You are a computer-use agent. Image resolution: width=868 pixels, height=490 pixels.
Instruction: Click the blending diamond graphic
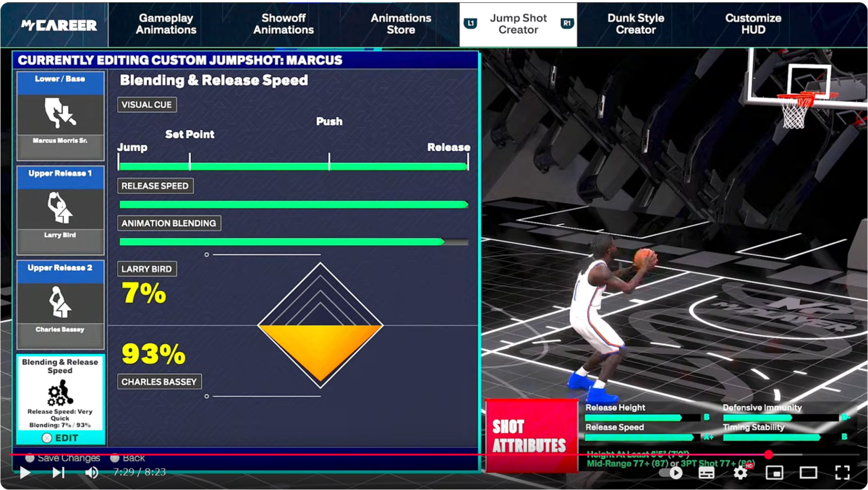(320, 325)
